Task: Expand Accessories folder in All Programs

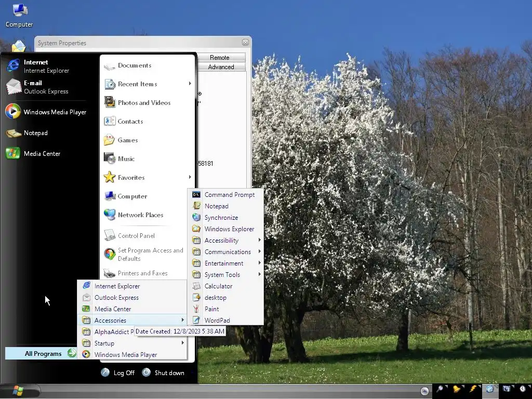Action: (132, 320)
